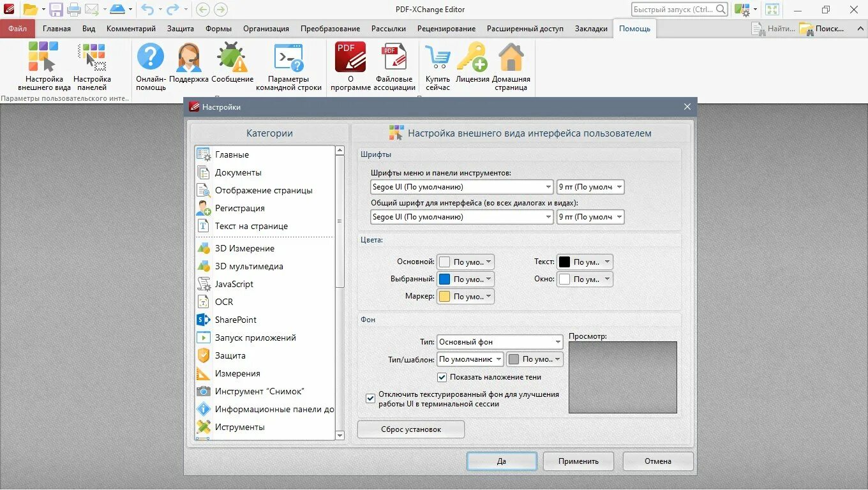
Task: Open dropdown arrow next to Open folder icon
Action: pyautogui.click(x=43, y=10)
